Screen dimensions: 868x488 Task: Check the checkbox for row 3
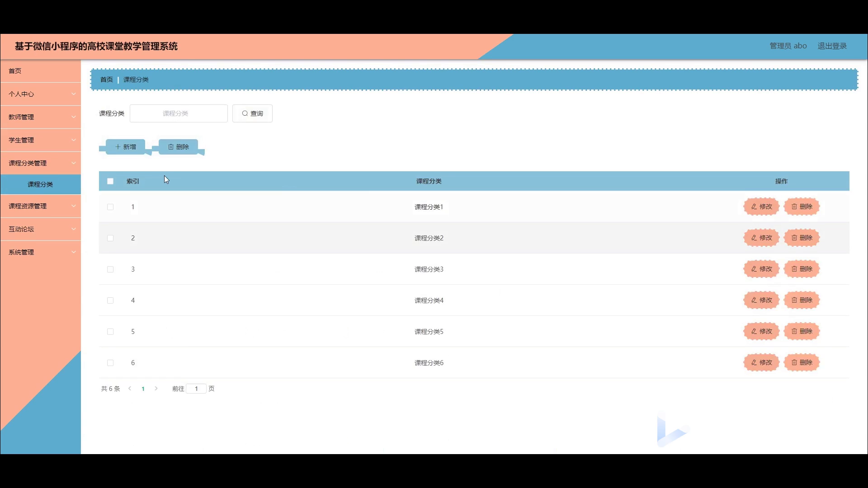click(110, 269)
